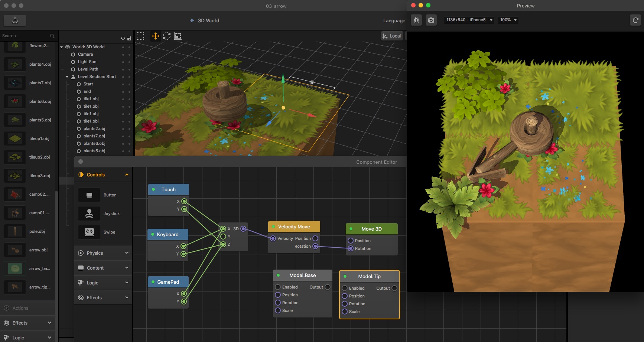The height and width of the screenshot is (342, 644).
Task: Take a screenshot with the camera icon
Action: point(431,20)
